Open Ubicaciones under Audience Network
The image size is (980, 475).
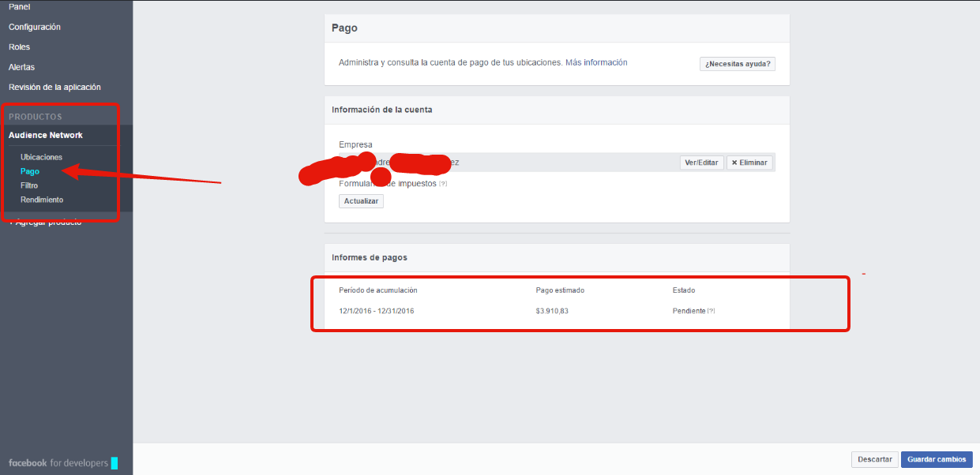coord(41,157)
